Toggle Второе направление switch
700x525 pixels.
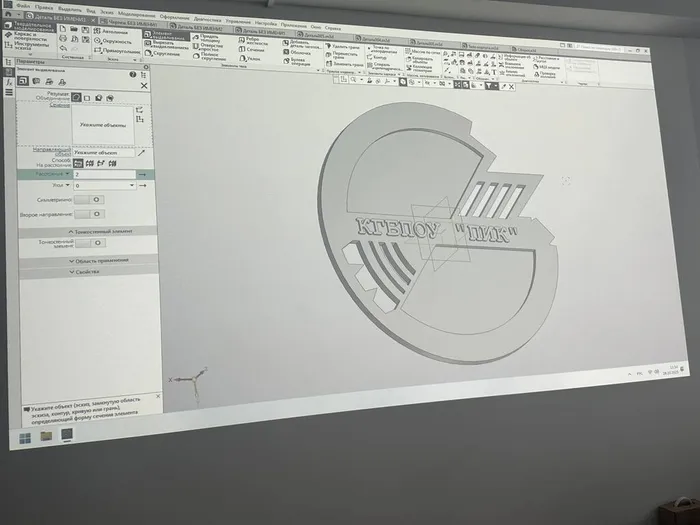90,214
